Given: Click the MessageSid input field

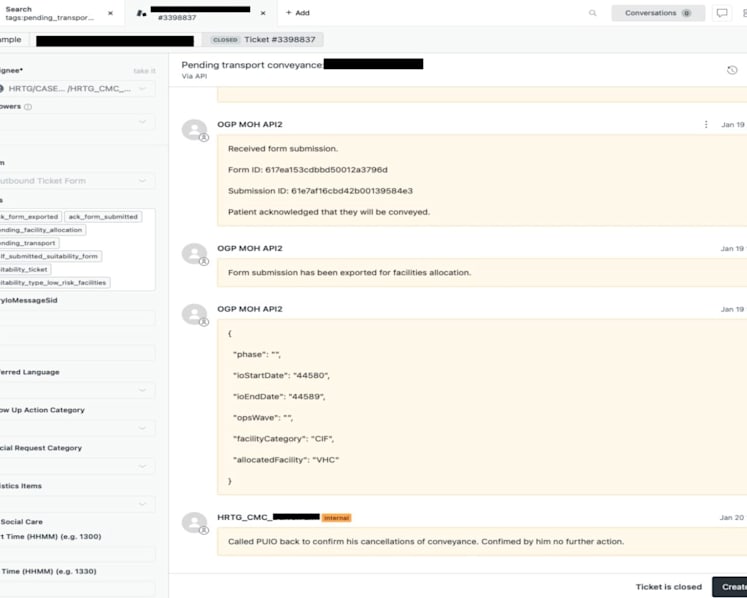Looking at the screenshot, I should click(x=76, y=317).
